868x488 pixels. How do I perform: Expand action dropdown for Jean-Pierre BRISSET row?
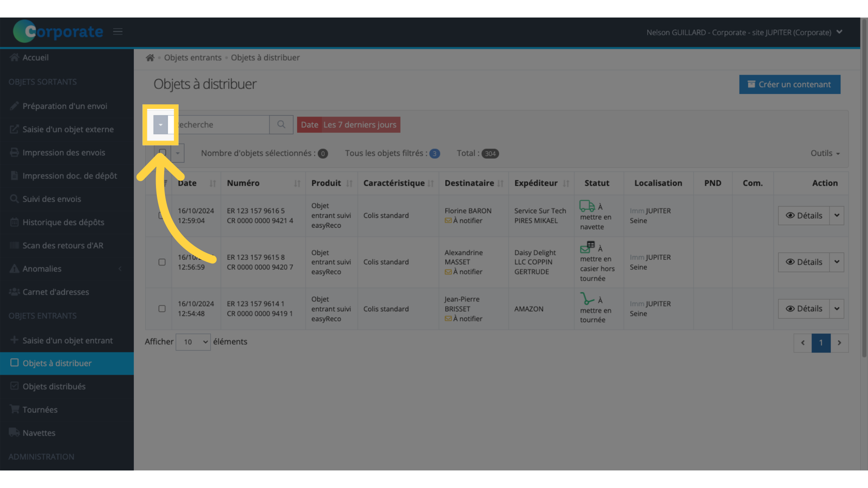coord(837,309)
